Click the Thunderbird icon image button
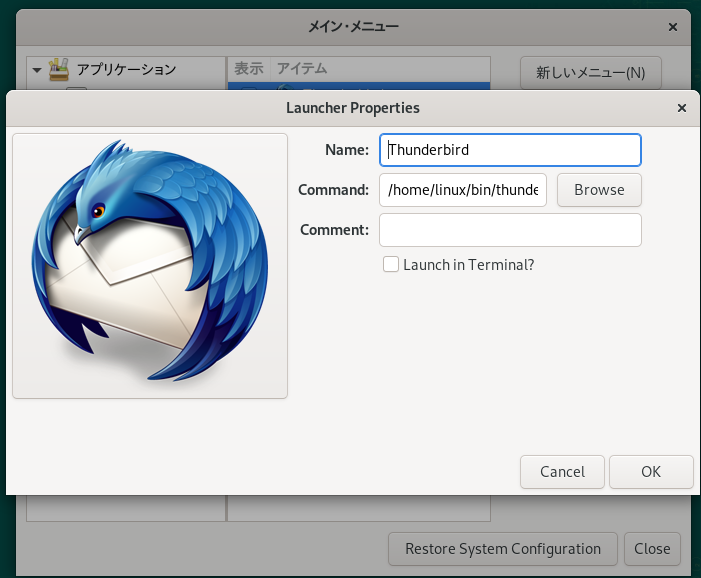This screenshot has width=701, height=578. [150, 266]
